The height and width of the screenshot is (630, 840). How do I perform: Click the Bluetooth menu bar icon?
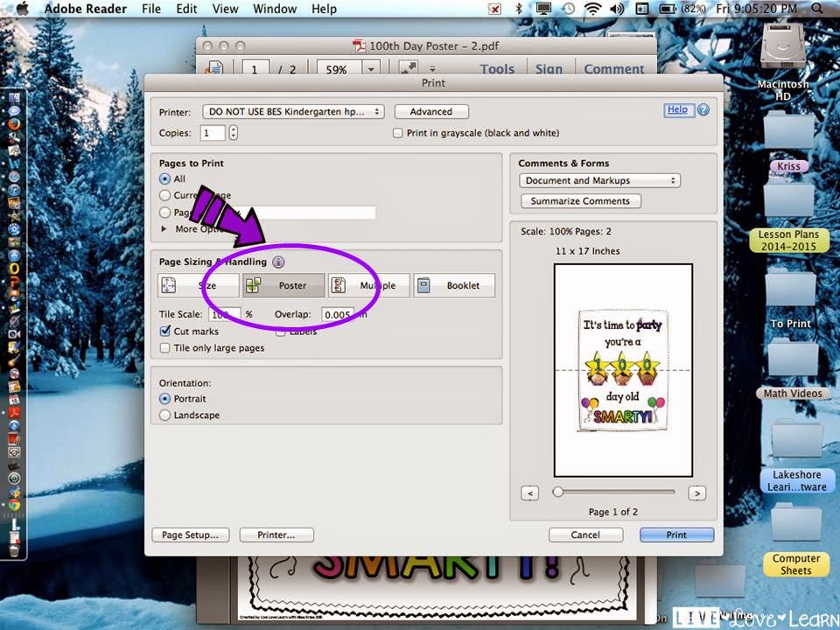(x=519, y=9)
